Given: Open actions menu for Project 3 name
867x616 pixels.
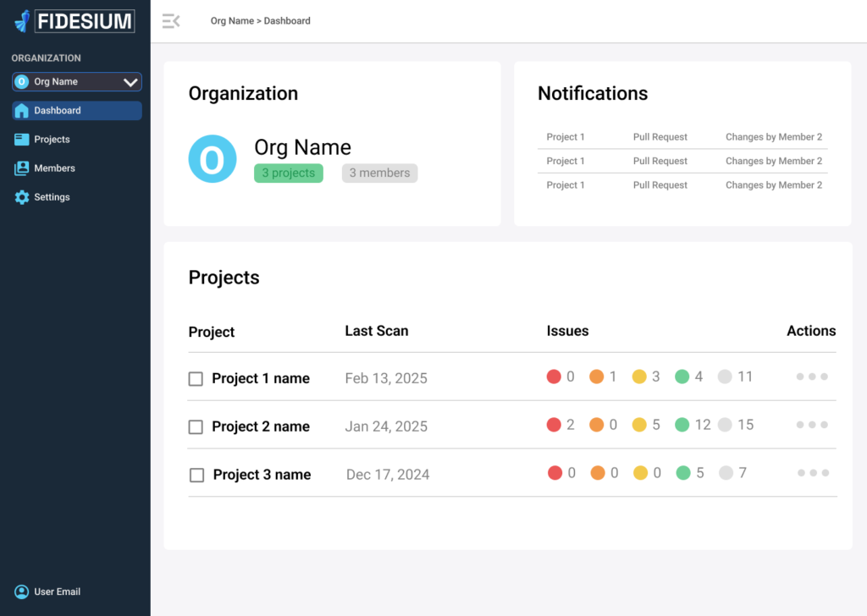Looking at the screenshot, I should (x=813, y=473).
